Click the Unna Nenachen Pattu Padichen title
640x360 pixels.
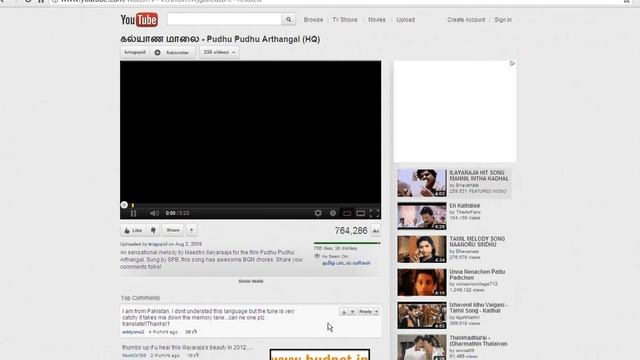tap(477, 275)
